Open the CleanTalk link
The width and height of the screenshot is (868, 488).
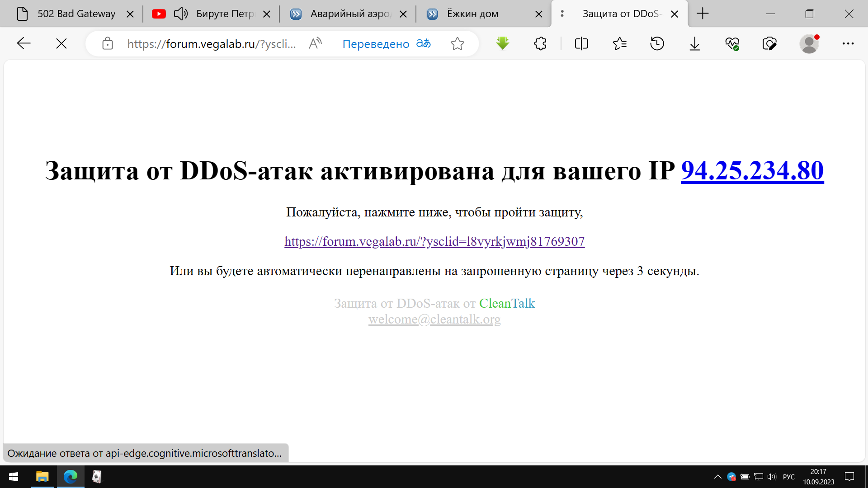pos(507,303)
